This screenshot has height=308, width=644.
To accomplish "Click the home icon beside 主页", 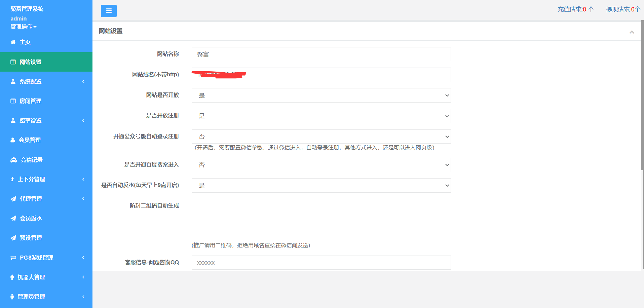I will [x=13, y=42].
